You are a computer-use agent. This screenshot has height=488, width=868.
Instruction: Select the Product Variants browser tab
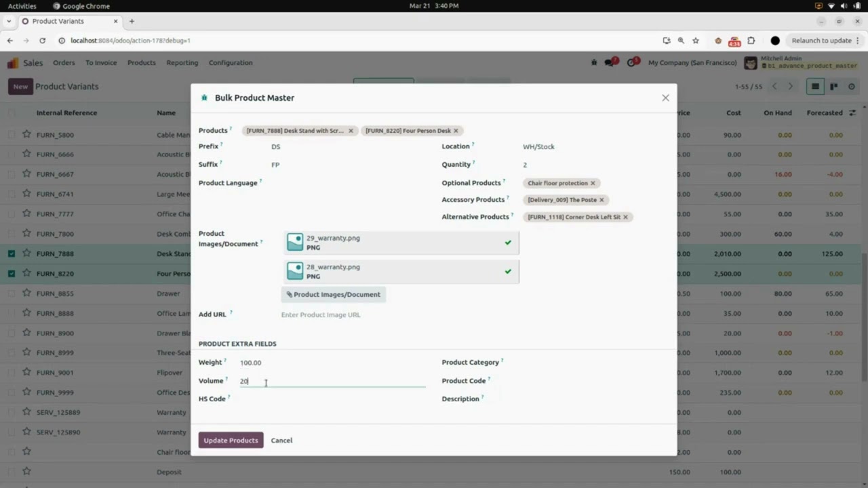(x=70, y=21)
